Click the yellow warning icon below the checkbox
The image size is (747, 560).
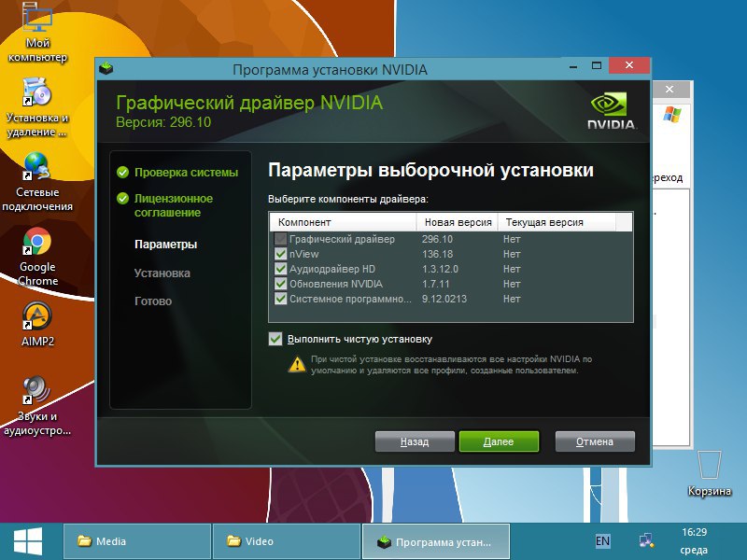297,365
